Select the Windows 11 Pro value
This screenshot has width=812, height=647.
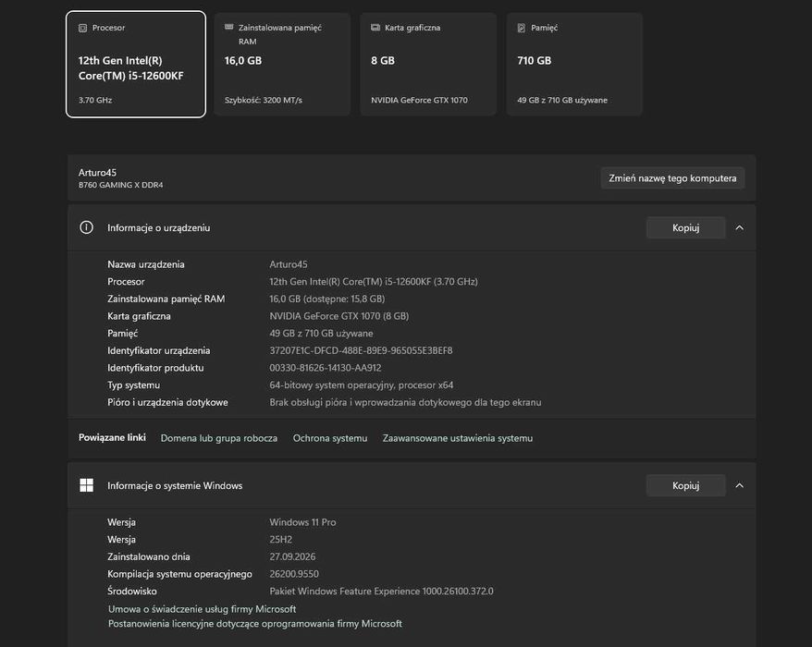(302, 522)
